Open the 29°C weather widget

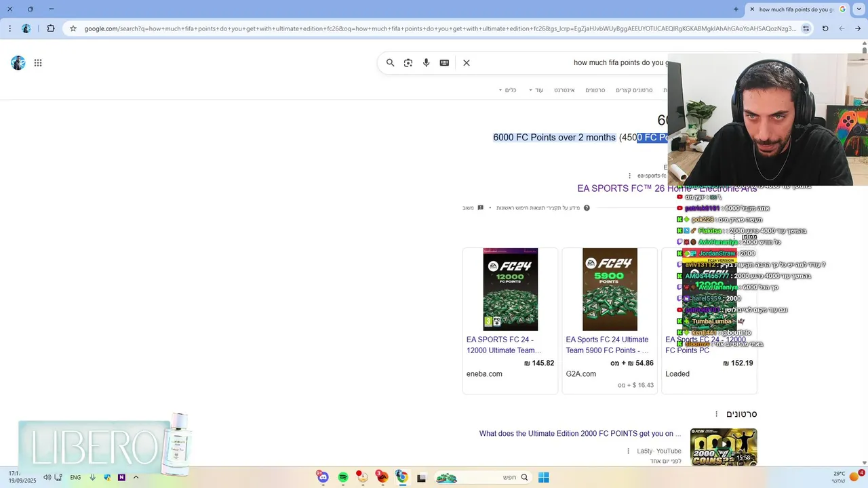click(848, 476)
